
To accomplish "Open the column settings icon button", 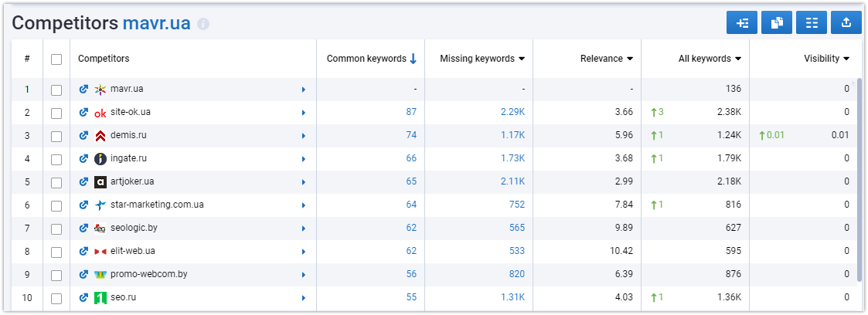I will (x=812, y=22).
